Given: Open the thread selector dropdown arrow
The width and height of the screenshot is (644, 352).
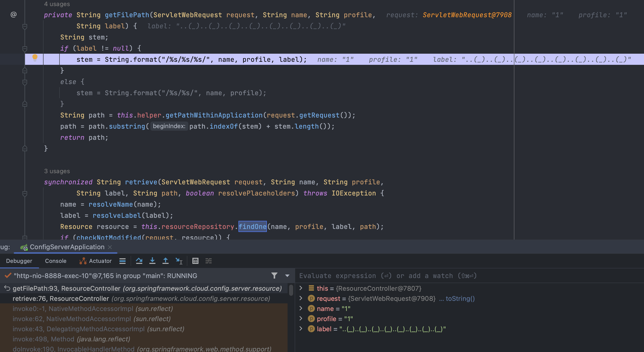Looking at the screenshot, I should (287, 276).
